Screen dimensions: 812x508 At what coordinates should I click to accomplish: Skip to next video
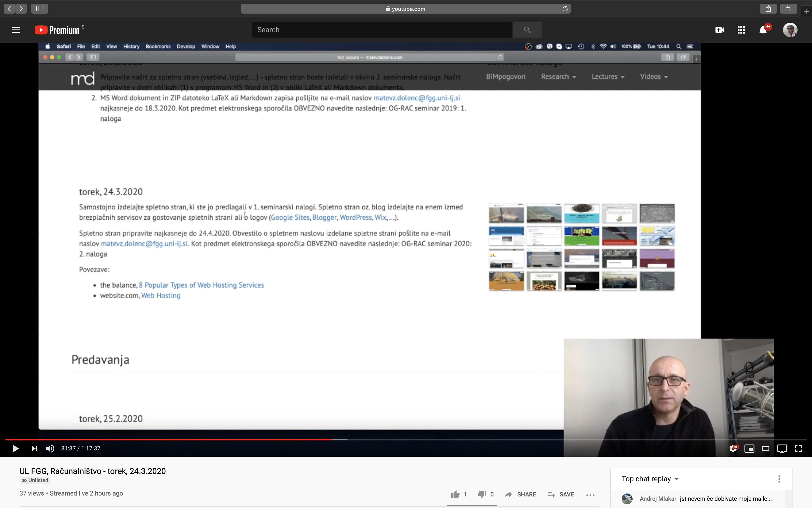tap(34, 448)
